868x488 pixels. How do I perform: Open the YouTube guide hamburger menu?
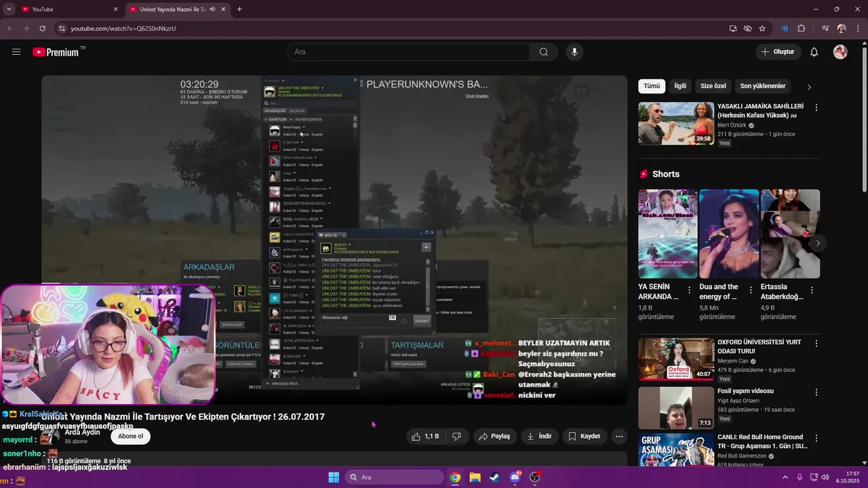[x=16, y=52]
